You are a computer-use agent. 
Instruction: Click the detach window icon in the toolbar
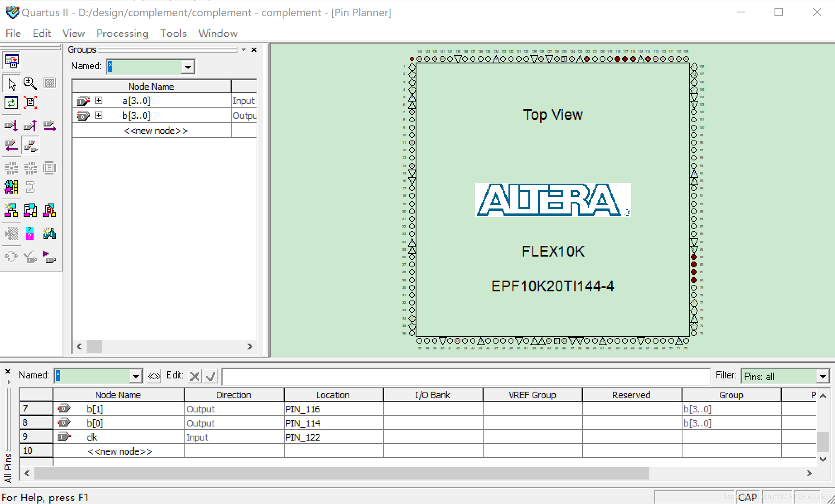(12, 61)
